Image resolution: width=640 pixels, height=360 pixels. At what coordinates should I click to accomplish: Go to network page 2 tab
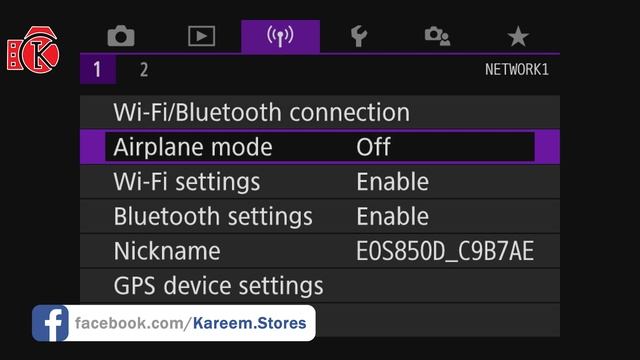point(144,70)
